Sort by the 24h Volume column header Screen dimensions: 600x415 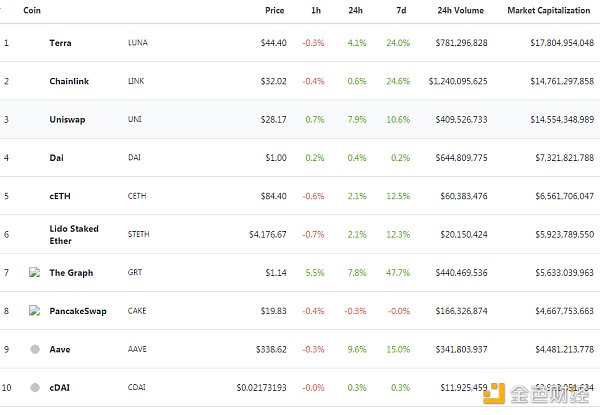[462, 10]
